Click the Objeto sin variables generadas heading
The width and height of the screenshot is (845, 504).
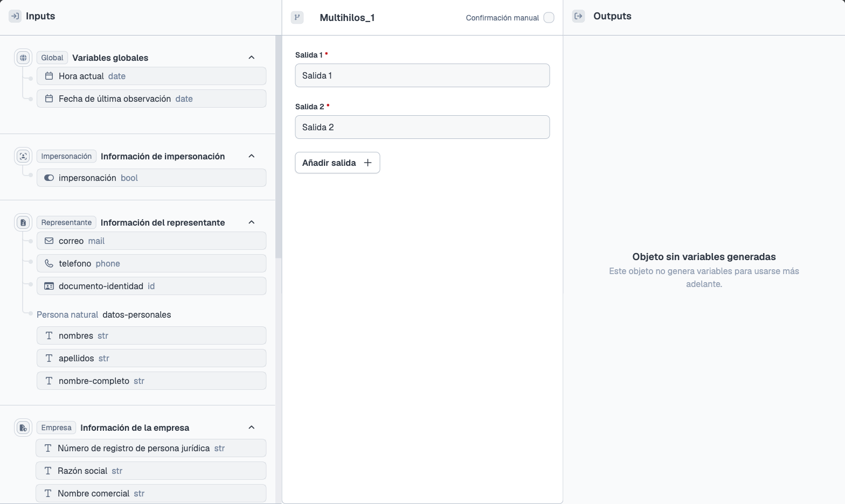[x=704, y=257]
